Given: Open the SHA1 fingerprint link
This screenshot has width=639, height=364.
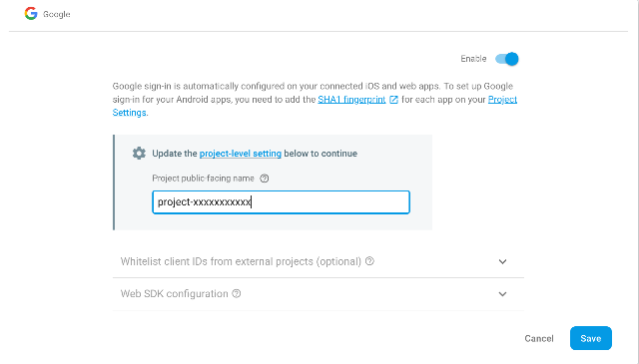Looking at the screenshot, I should click(351, 100).
